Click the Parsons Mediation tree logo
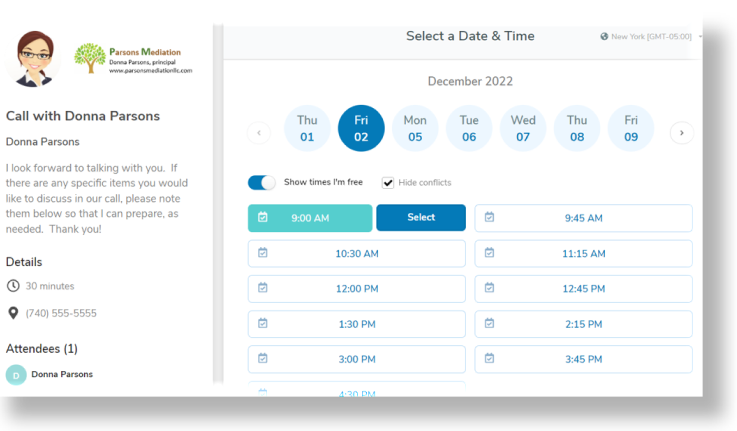 pyautogui.click(x=89, y=57)
